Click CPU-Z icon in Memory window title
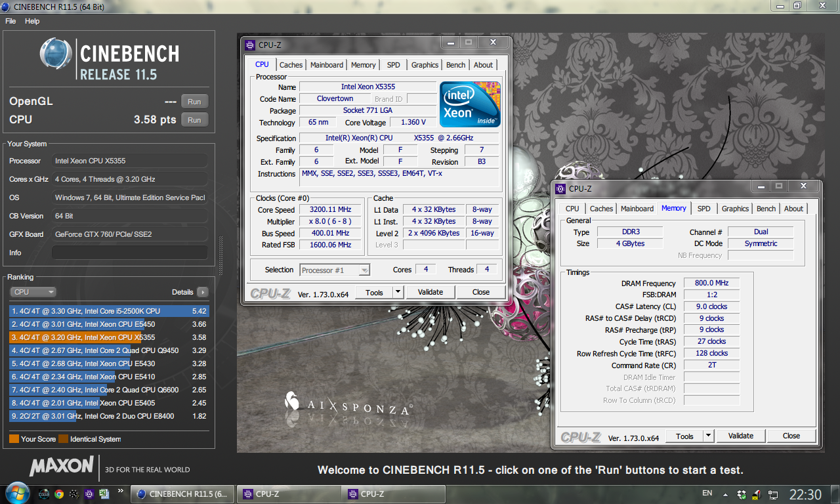Image resolution: width=840 pixels, height=504 pixels. (560, 189)
